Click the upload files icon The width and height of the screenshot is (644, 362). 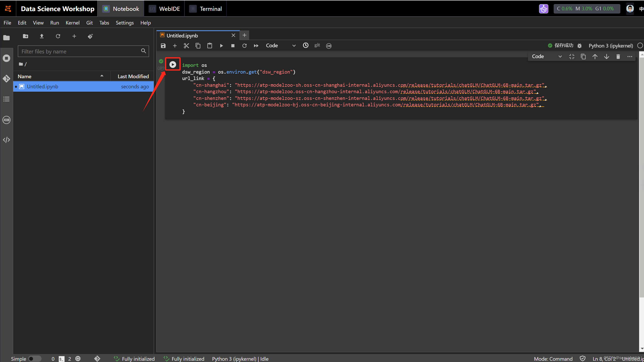[x=42, y=36]
